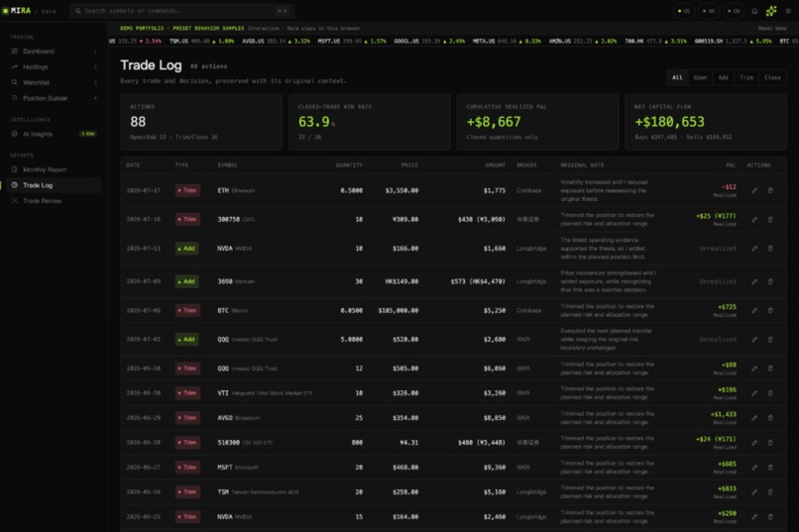This screenshot has height=532, width=799.
Task: Click MSFT.US ticker in the ticker tape
Action: pyautogui.click(x=352, y=42)
